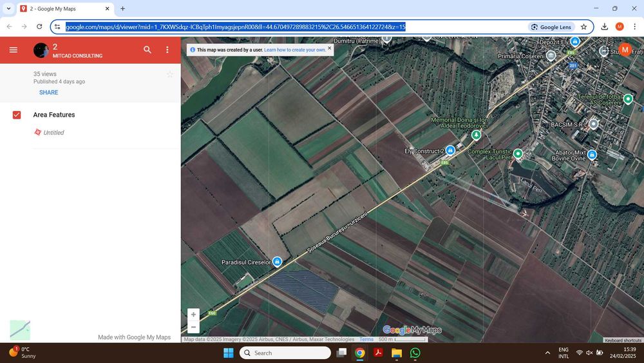Screen dimensions: 644x363
Task: Click the Complex Turistic Lacul Peri pin
Action: tap(518, 153)
